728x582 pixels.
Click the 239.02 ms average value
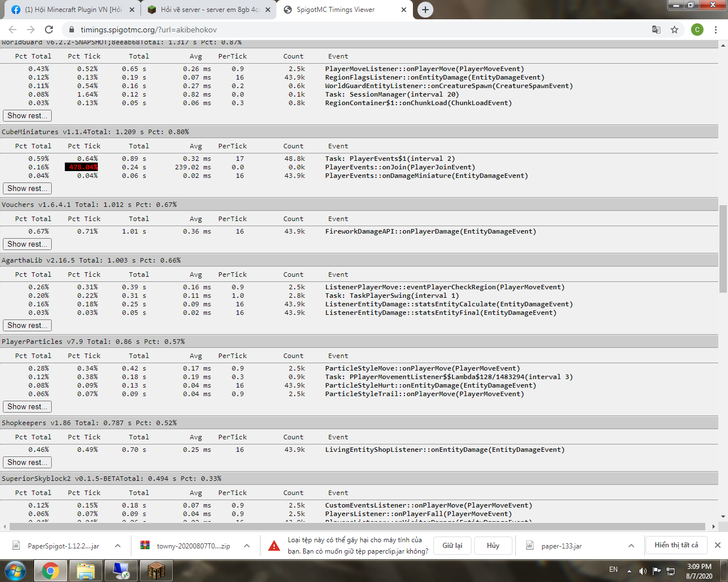pos(193,167)
